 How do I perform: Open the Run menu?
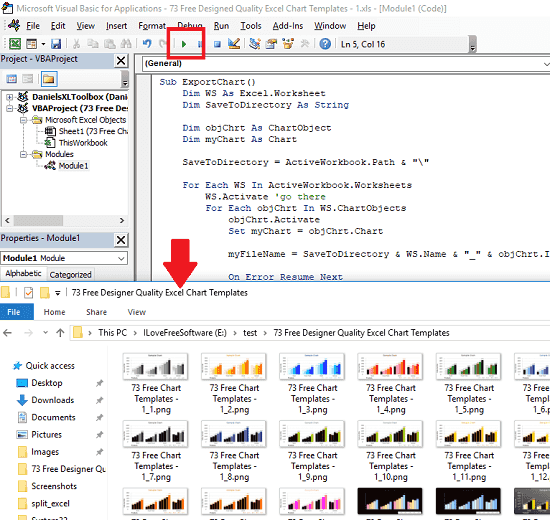click(221, 26)
